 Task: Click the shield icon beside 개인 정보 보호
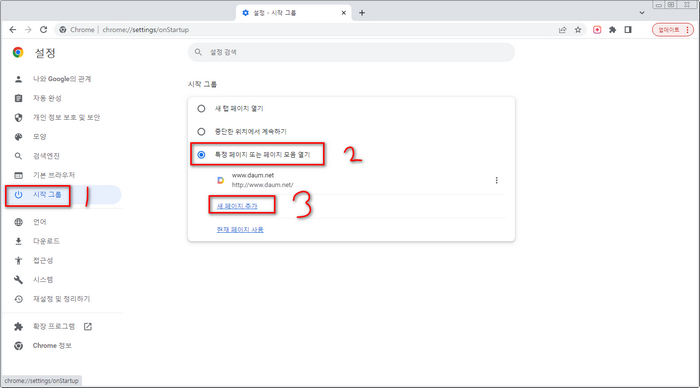pyautogui.click(x=18, y=117)
